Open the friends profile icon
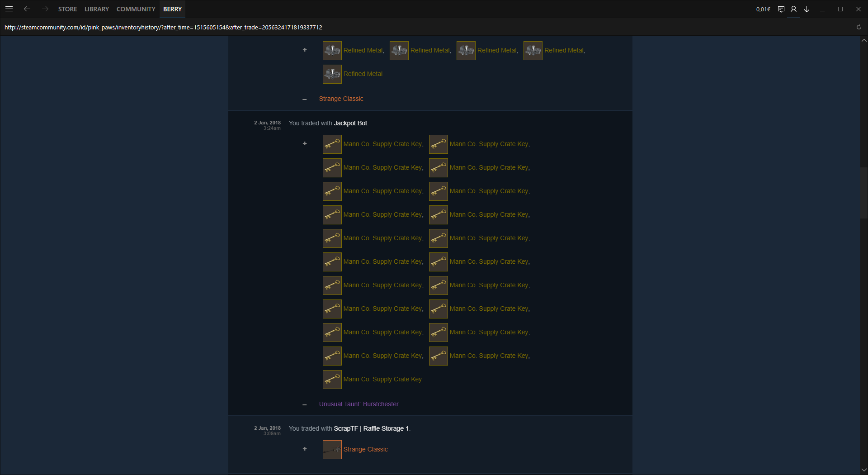The image size is (868, 475). 793,9
